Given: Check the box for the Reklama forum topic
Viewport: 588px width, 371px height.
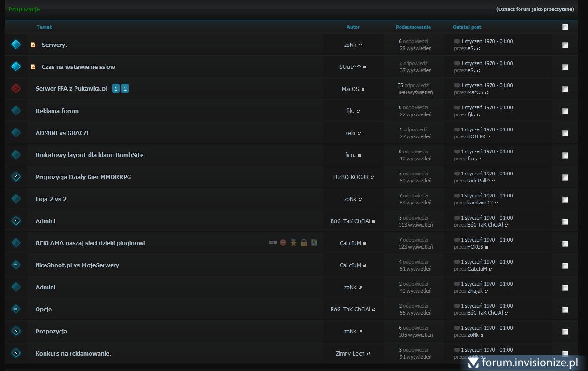Looking at the screenshot, I should click(x=565, y=111).
